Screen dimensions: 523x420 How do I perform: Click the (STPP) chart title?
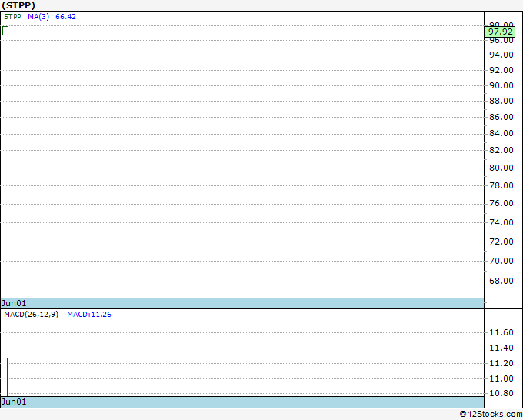click(x=18, y=5)
